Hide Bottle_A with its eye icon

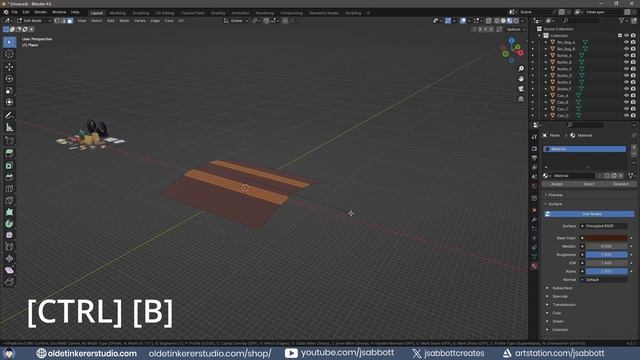tap(626, 56)
